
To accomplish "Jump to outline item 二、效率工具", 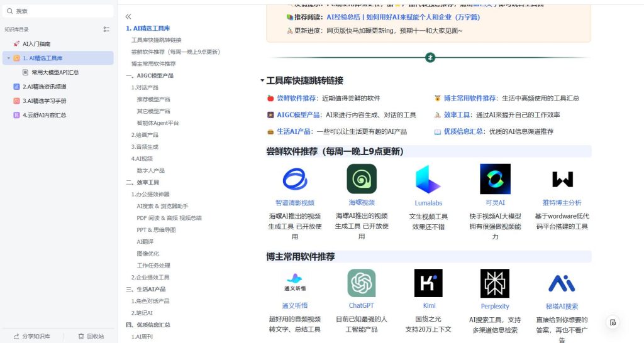I will (143, 182).
